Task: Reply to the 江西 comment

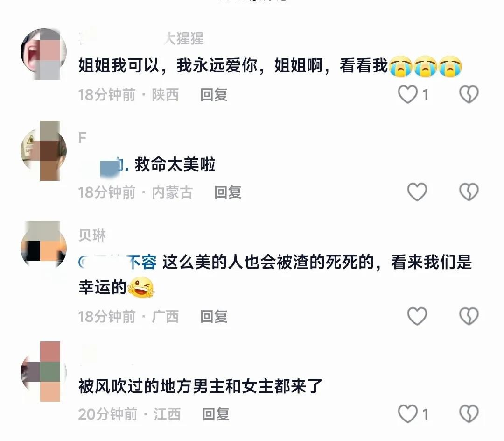Action: coord(216,414)
